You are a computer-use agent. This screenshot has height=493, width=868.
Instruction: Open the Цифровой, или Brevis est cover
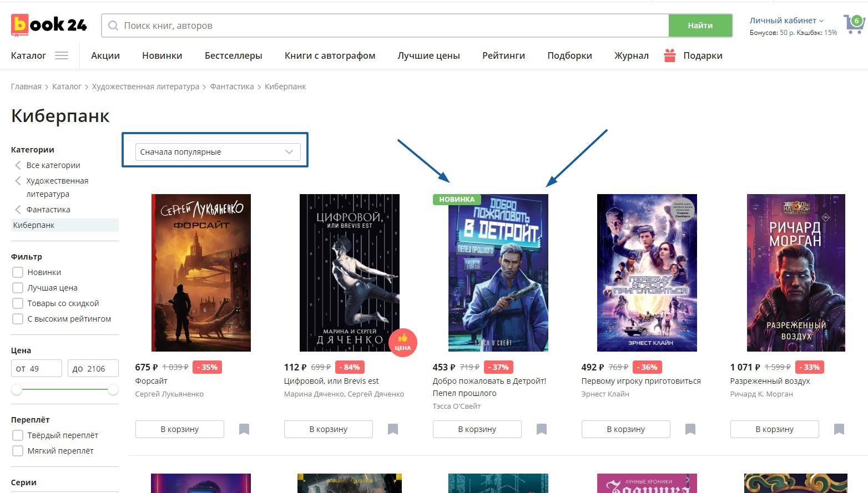(350, 273)
